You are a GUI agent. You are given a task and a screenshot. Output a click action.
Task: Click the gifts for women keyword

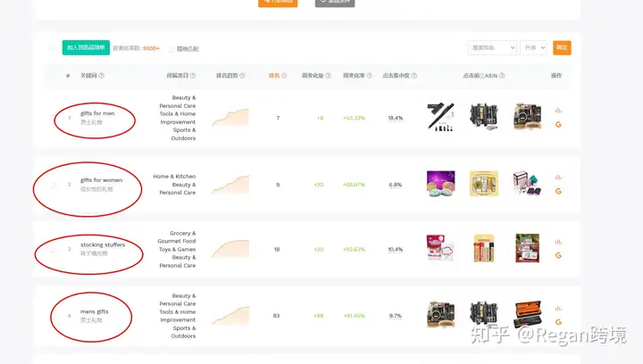coord(101,180)
